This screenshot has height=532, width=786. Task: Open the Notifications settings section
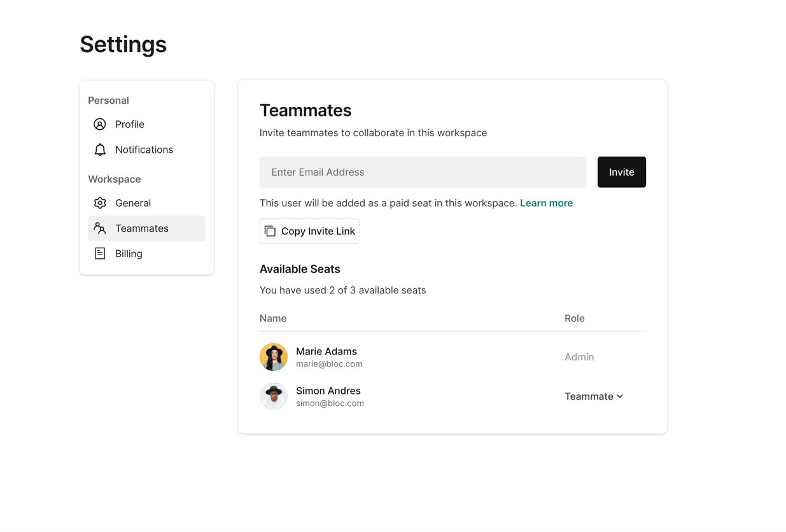[x=144, y=150]
